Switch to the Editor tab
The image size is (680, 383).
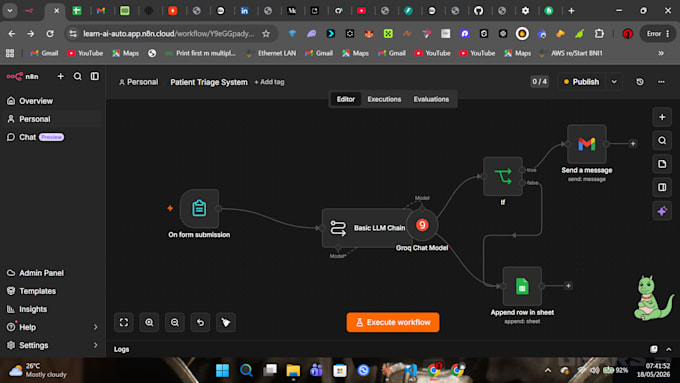[346, 99]
